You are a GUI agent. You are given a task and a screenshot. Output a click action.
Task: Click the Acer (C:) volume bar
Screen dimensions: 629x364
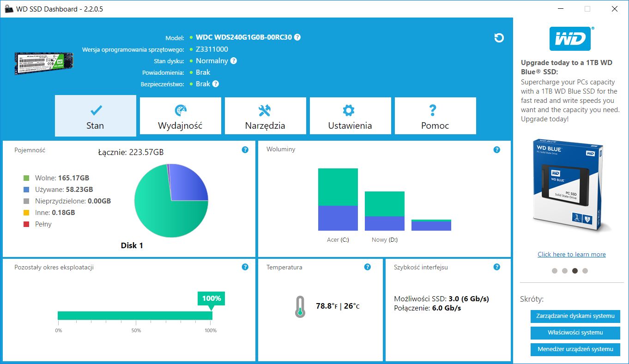coord(338,199)
